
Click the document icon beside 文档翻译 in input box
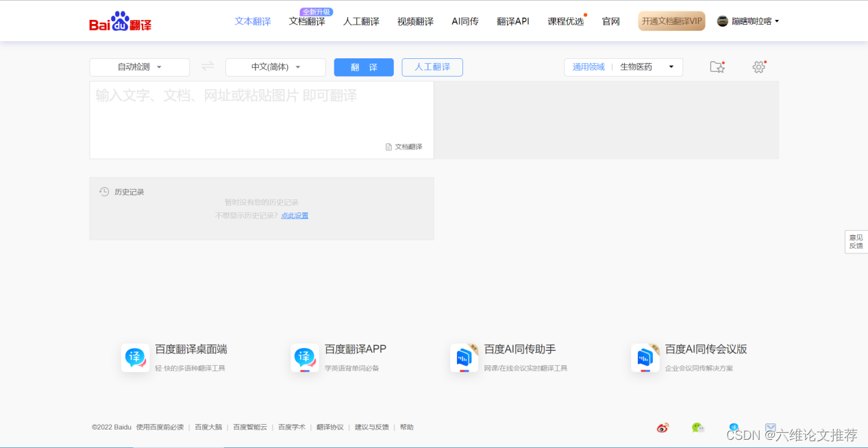click(x=389, y=147)
